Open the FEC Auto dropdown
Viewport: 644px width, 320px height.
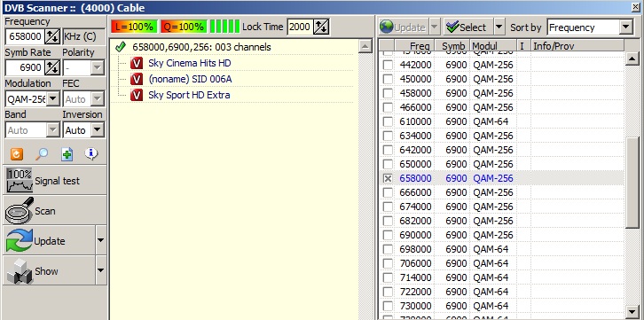click(x=97, y=99)
